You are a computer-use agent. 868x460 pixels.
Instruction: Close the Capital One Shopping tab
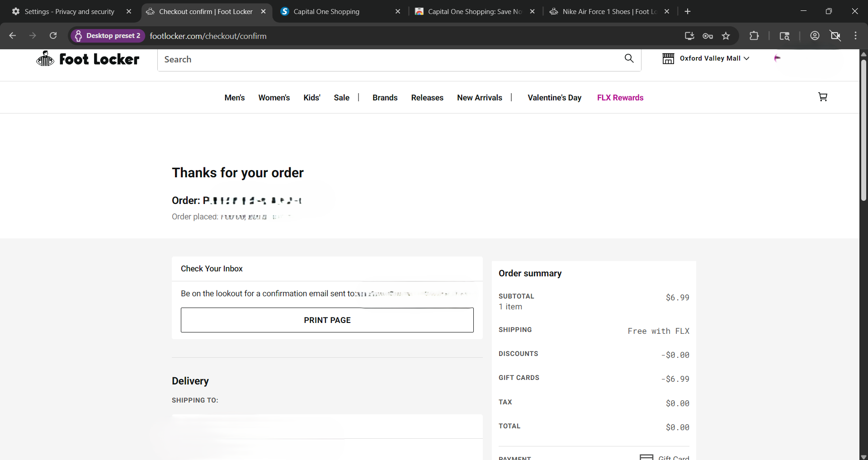[x=398, y=12]
